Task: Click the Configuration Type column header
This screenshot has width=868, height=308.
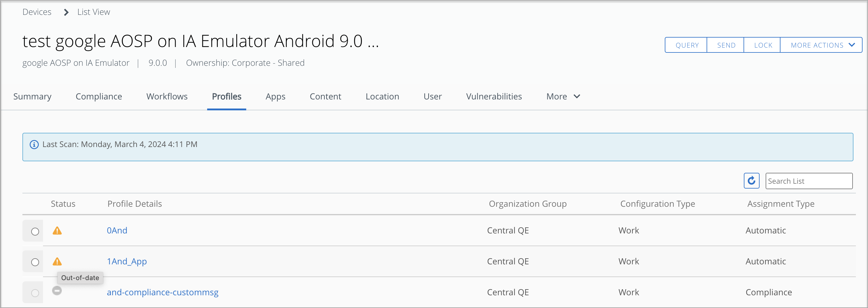Action: 658,204
